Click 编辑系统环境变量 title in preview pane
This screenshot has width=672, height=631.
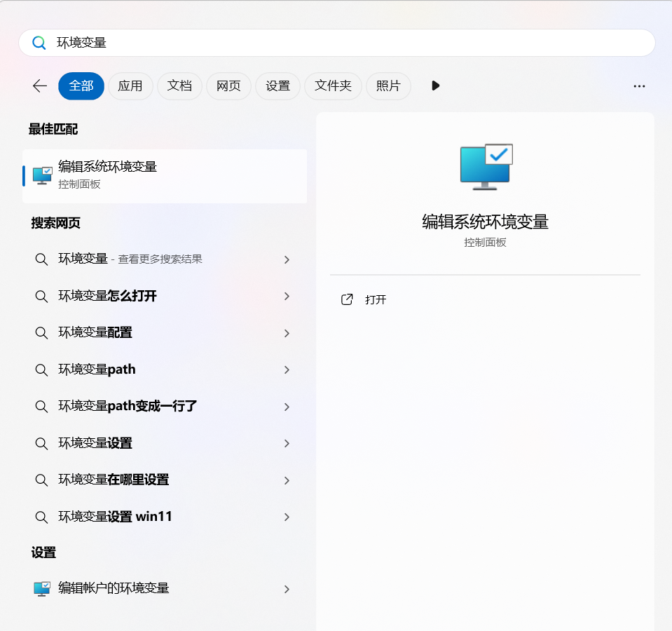pos(485,222)
